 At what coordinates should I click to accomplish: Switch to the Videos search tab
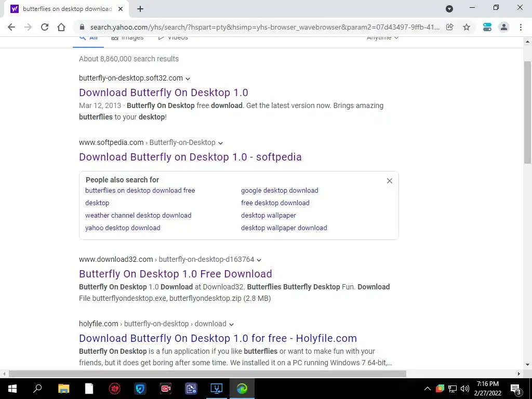click(x=173, y=38)
